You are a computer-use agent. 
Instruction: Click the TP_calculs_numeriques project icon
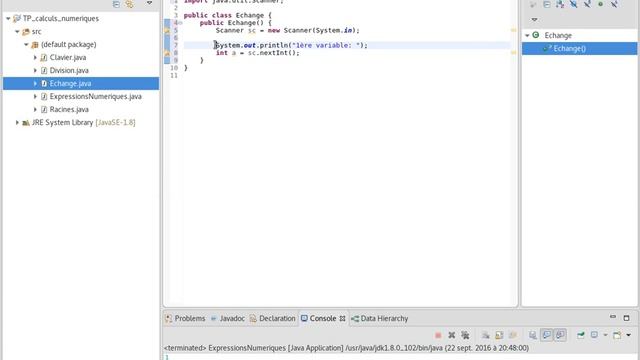(x=17, y=18)
